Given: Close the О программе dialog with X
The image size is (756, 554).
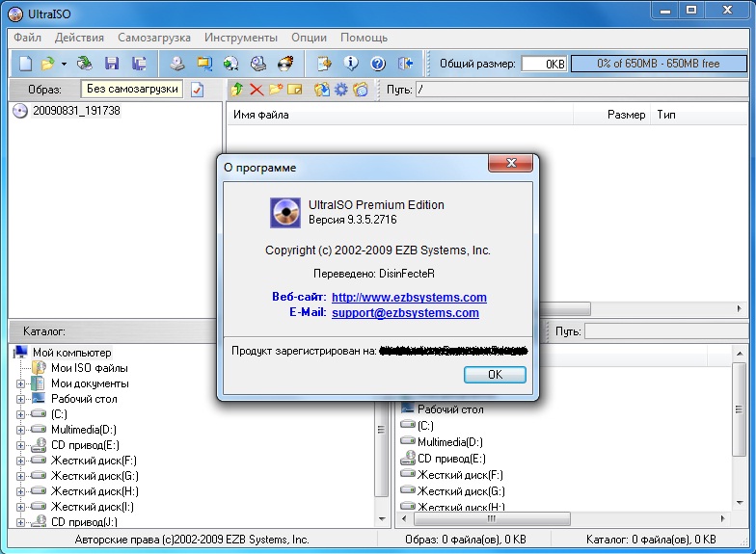Looking at the screenshot, I should (x=511, y=163).
